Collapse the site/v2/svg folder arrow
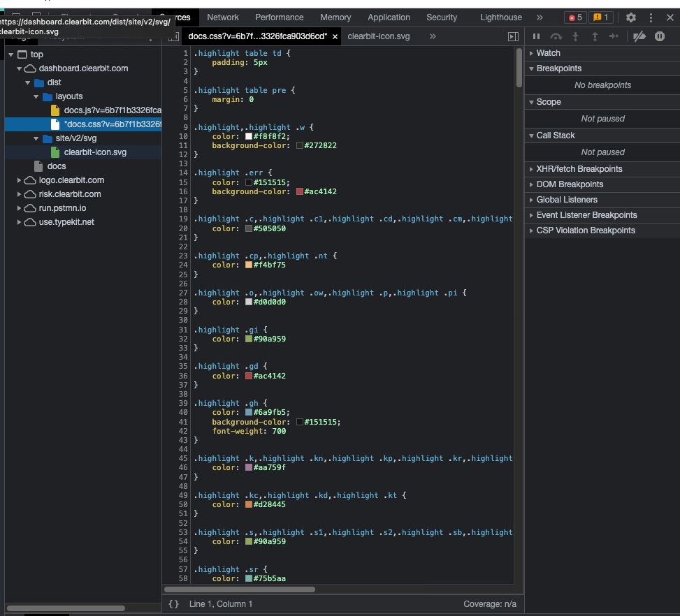The width and height of the screenshot is (680, 616). click(x=36, y=138)
